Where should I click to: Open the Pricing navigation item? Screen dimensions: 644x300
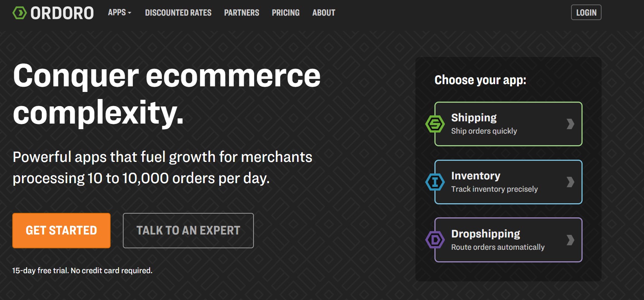[286, 13]
